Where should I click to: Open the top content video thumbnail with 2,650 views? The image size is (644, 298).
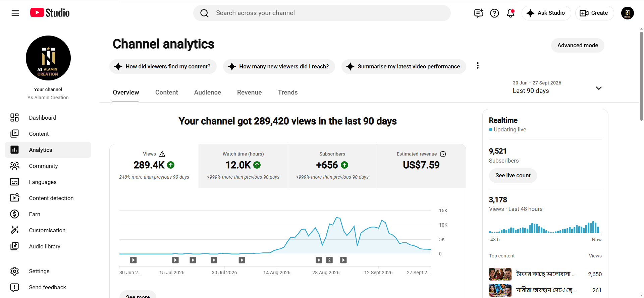(500, 274)
